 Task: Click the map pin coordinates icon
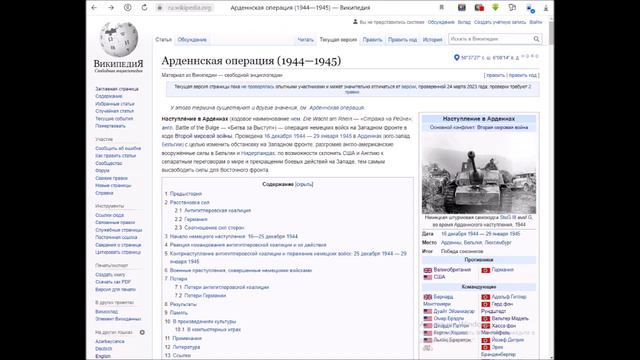point(457,58)
